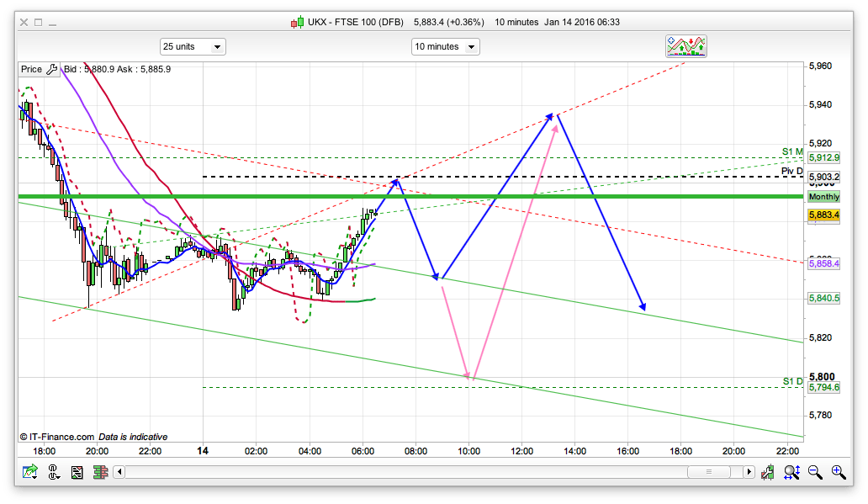868x504 pixels.
Task: Expand the 10 minutes timeframe dropdown
Action: tap(445, 46)
